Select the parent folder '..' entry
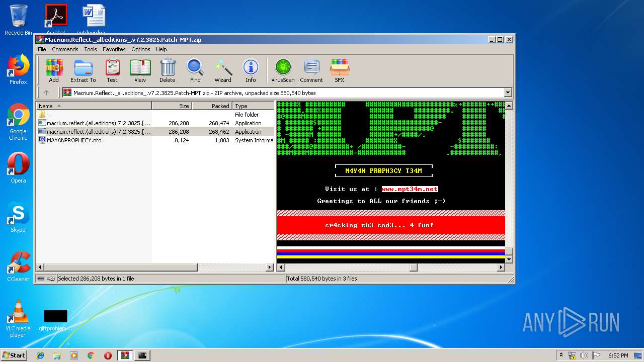Screen dimensions: 644x362 point(155,115)
